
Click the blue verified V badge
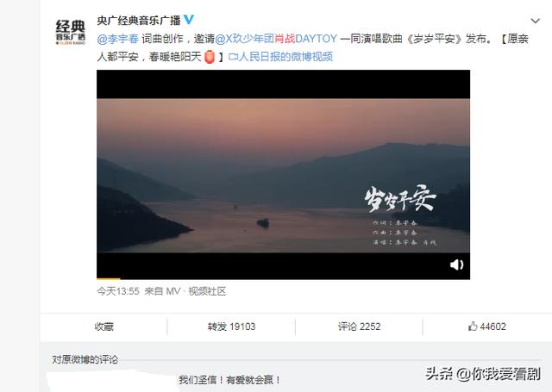tap(189, 20)
